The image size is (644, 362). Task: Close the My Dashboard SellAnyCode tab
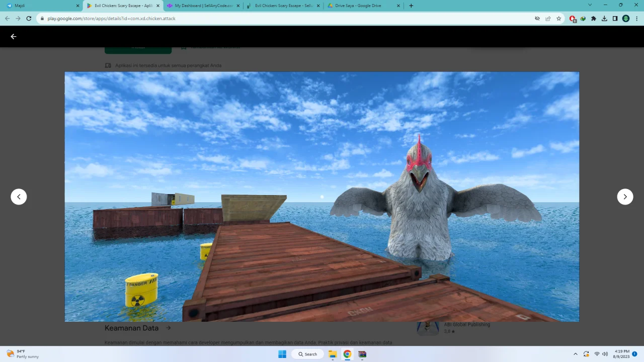click(x=238, y=6)
